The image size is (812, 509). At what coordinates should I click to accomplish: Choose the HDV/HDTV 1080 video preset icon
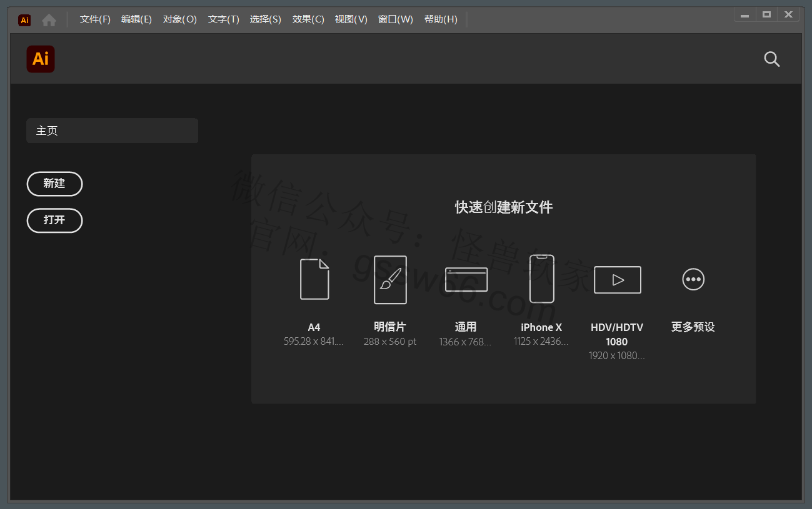tap(618, 280)
